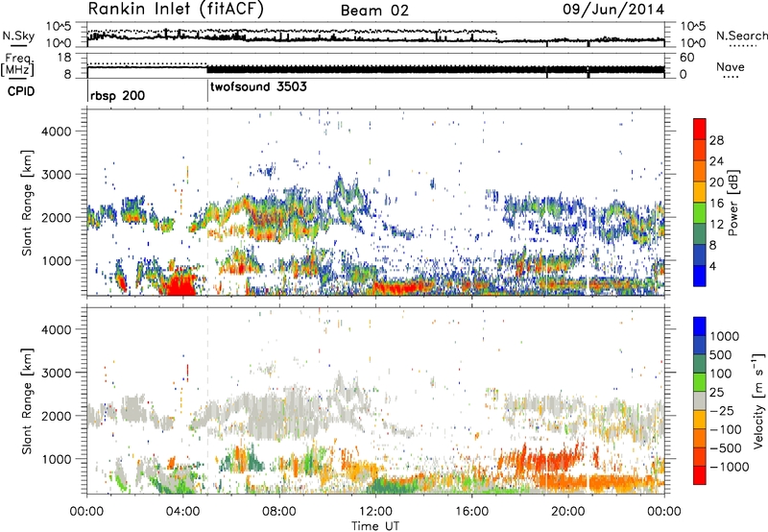Click the '100' label on Velocity color bar
Viewport: 768px width, 532px height.
click(x=721, y=374)
